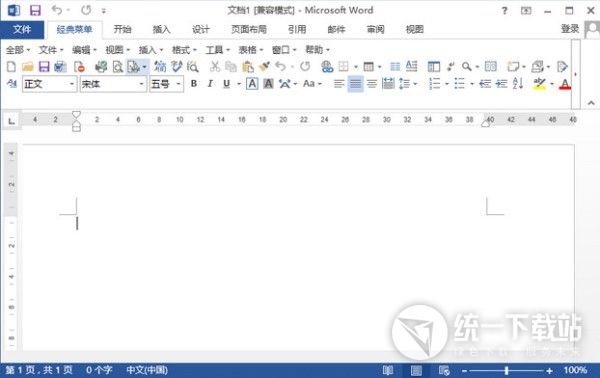Apply the red font color A
The height and width of the screenshot is (378, 600).
click(x=565, y=84)
